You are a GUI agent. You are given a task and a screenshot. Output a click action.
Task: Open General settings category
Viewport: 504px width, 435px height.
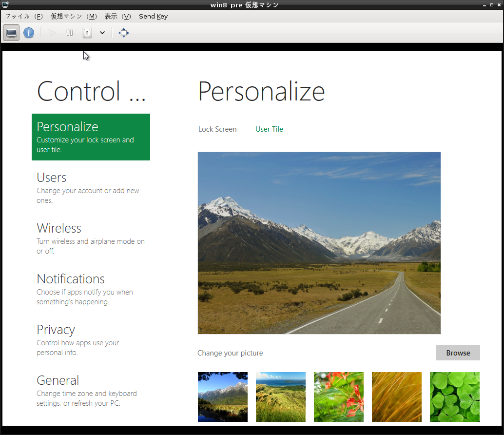click(91, 391)
